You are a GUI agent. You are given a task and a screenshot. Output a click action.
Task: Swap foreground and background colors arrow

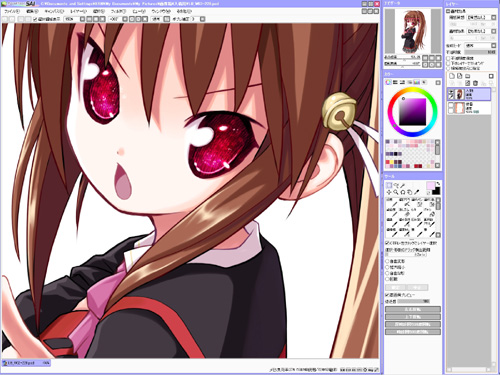click(438, 184)
